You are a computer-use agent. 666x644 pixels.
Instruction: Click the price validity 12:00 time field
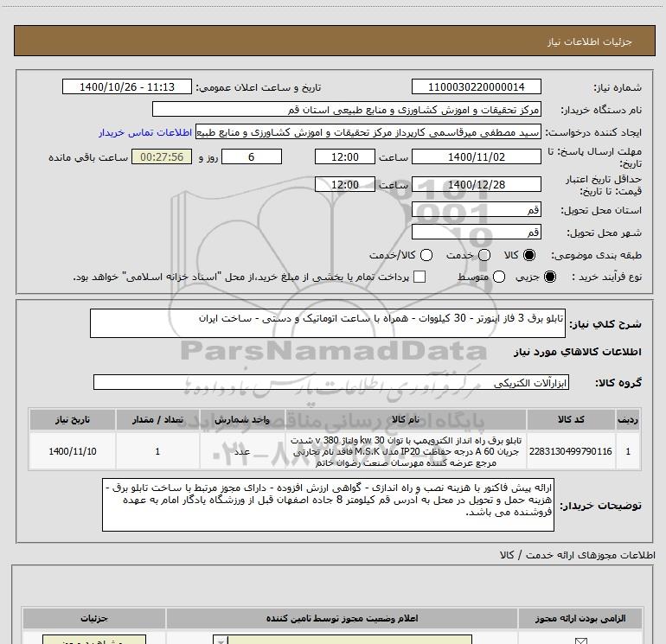tap(345, 184)
